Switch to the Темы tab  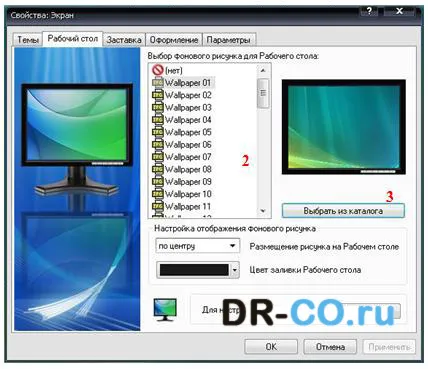click(x=28, y=40)
